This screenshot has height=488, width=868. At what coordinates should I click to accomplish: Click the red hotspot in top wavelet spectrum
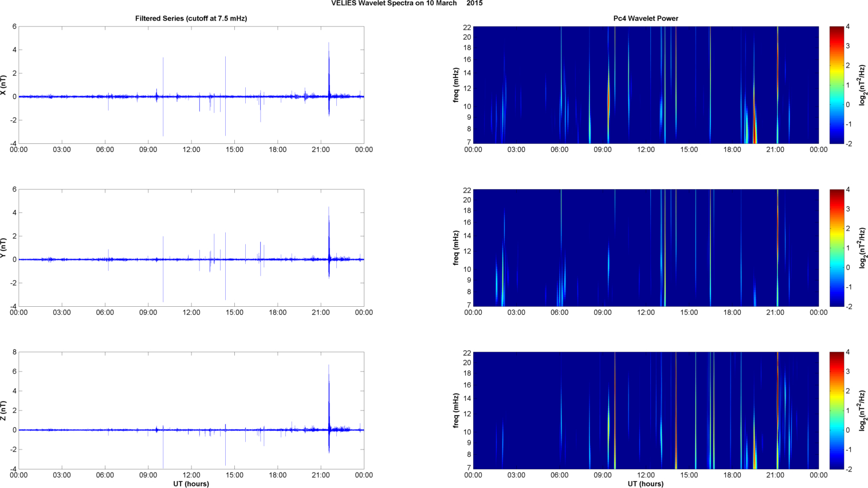[x=755, y=135]
